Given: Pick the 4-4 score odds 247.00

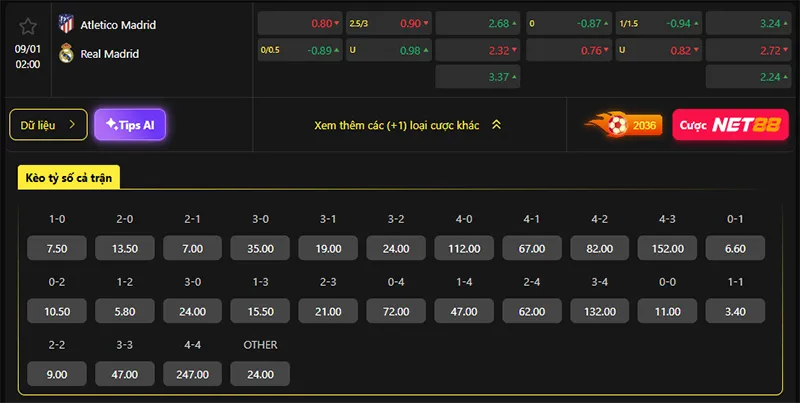Looking at the screenshot, I should [x=193, y=374].
